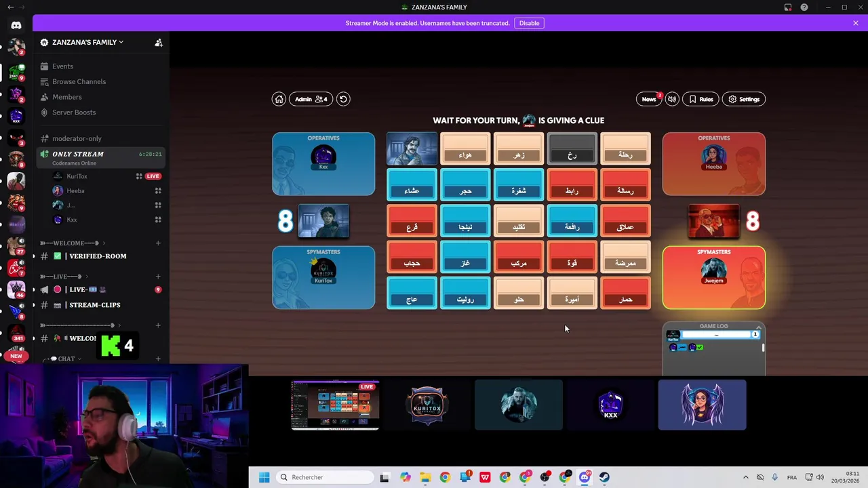Screen dimensions: 868x488
Task: Open Discord direct messages home icon
Action: [x=16, y=25]
